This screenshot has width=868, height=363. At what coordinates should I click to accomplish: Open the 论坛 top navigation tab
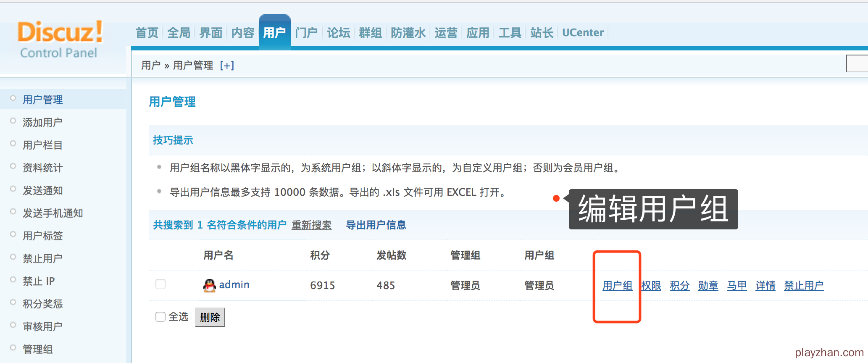(x=338, y=33)
